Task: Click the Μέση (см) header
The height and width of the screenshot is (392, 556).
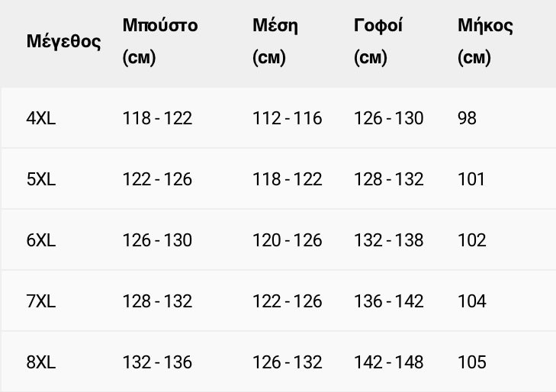Action: [x=275, y=41]
